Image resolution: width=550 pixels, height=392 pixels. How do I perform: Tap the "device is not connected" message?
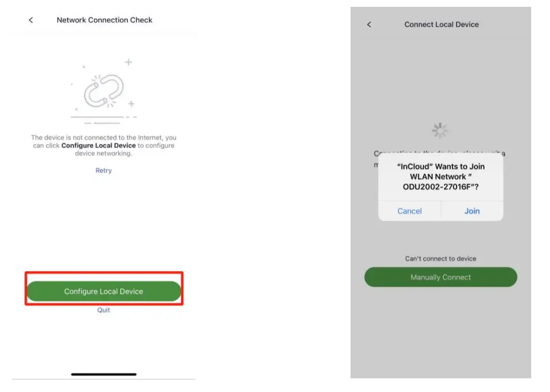[x=104, y=138]
